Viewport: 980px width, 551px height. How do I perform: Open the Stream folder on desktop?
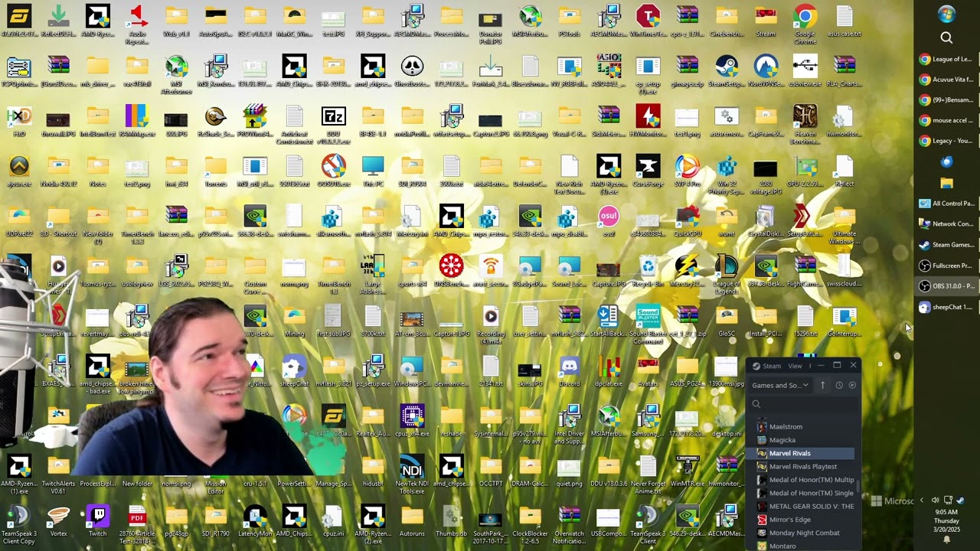click(x=766, y=23)
